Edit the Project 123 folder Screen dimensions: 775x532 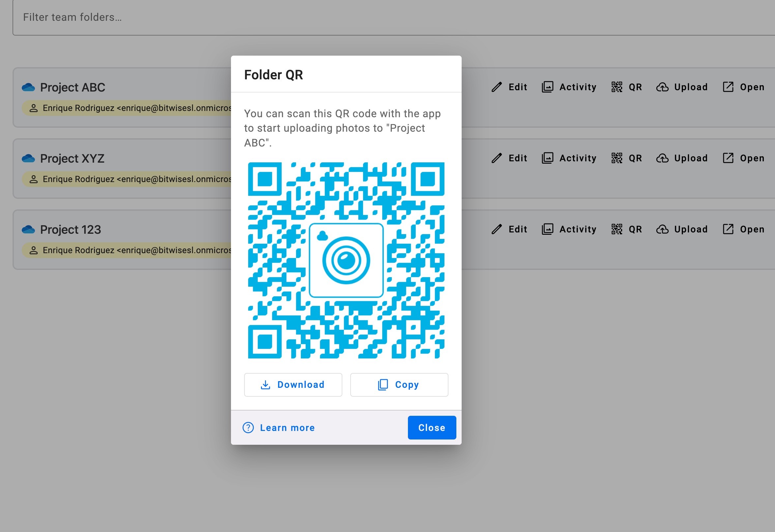tap(509, 229)
